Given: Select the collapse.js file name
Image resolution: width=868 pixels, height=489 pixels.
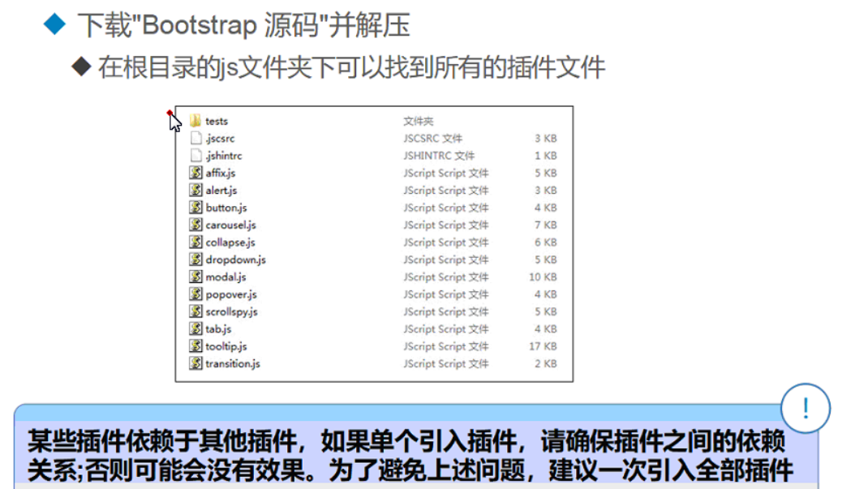Looking at the screenshot, I should [x=230, y=242].
